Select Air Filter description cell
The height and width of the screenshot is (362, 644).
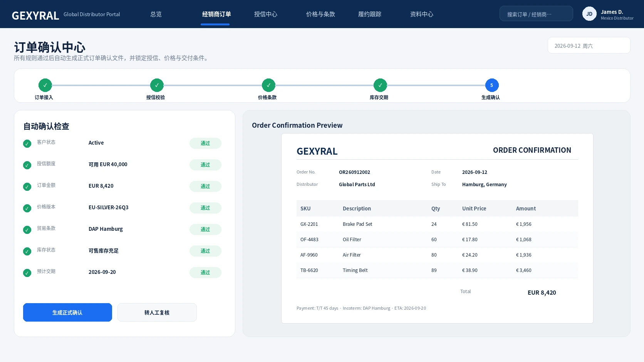tap(352, 255)
